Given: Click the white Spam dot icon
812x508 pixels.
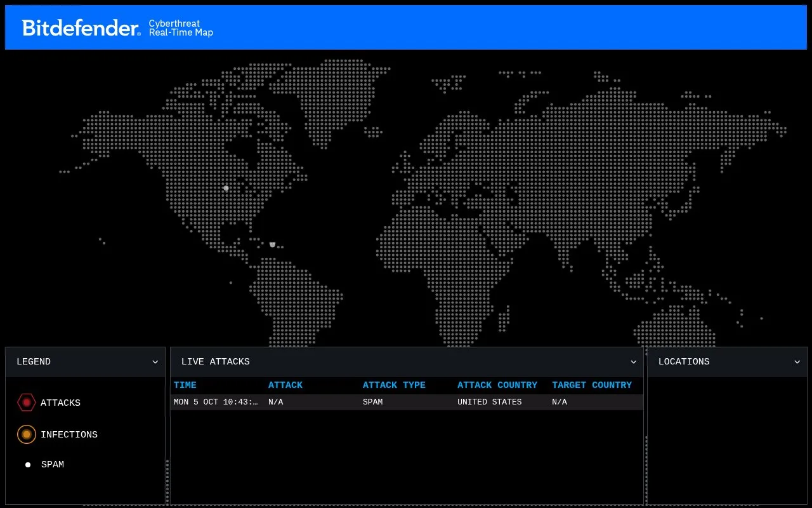Looking at the screenshot, I should point(28,465).
